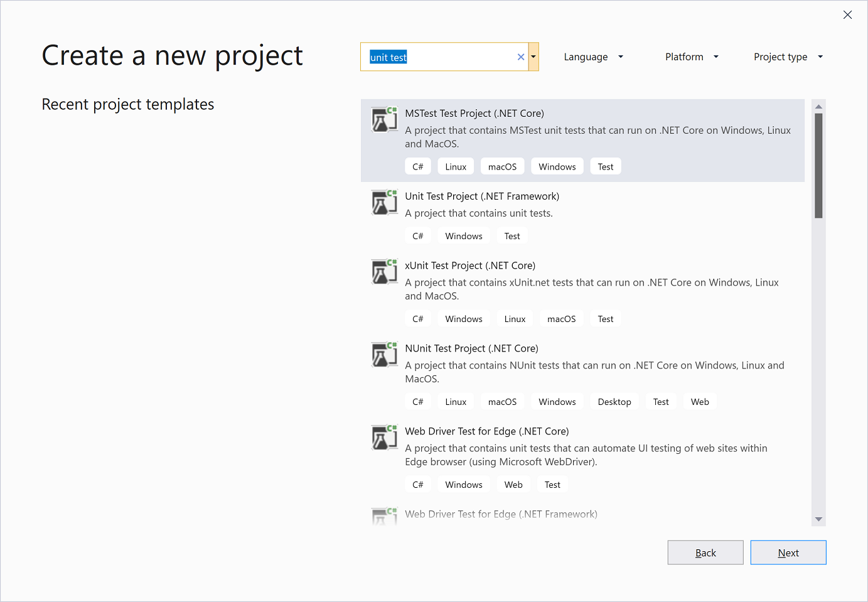Screen dimensions: 868x602
Task: Click the NUnit Test Project template icon
Action: (384, 355)
